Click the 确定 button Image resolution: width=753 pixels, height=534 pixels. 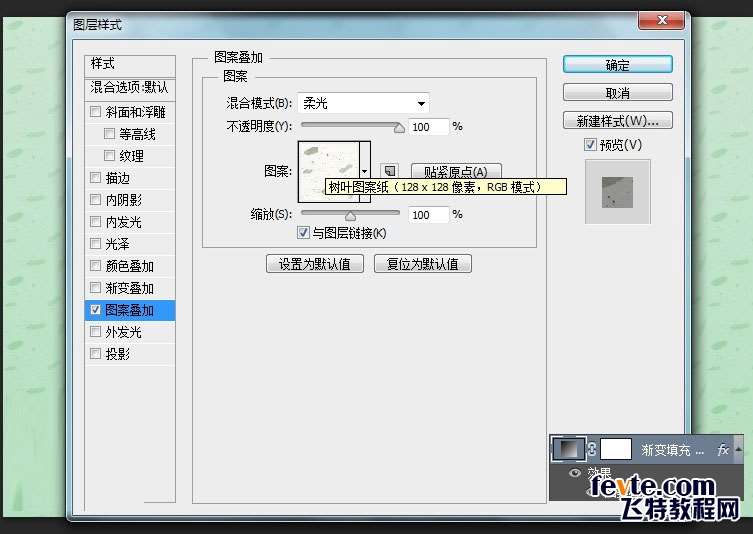(x=618, y=64)
